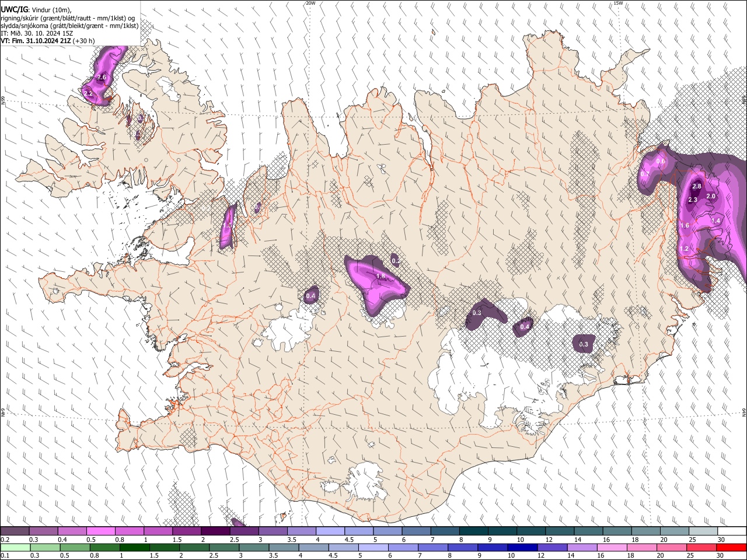Click the white swatch labeled 30, upper legend
The width and height of the screenshot is (747, 560).
click(732, 531)
